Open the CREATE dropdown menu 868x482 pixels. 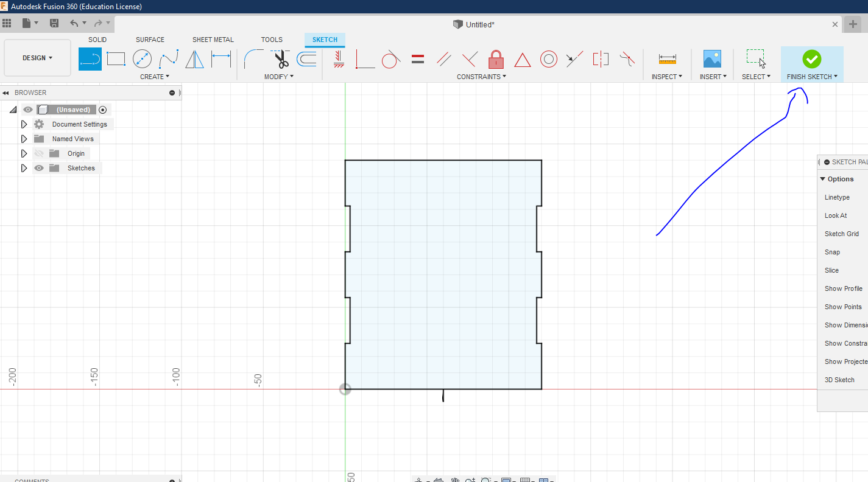coord(155,77)
